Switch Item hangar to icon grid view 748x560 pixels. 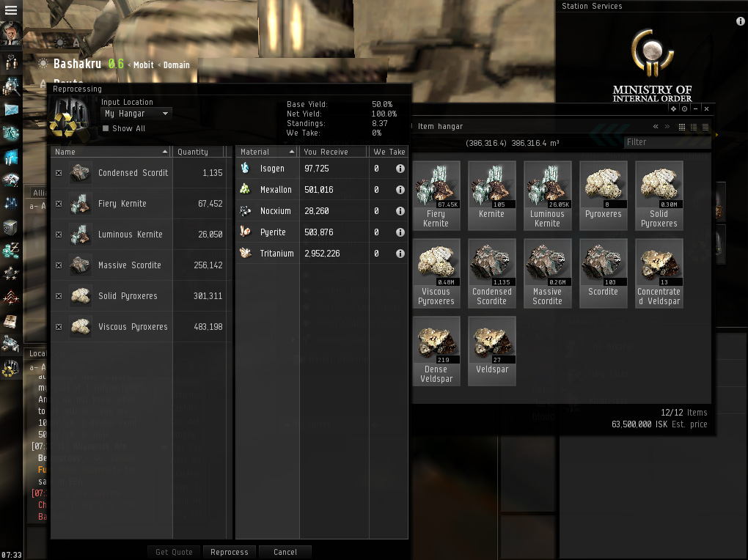point(682,127)
